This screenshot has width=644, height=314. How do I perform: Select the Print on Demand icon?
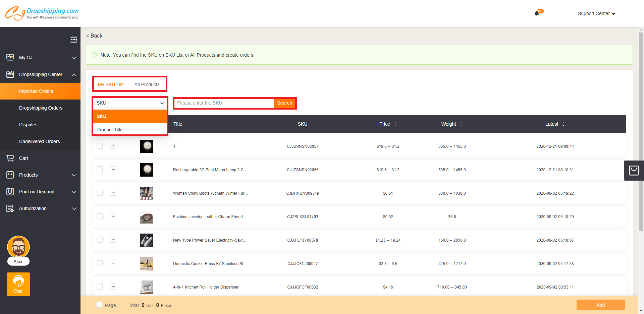[10, 191]
